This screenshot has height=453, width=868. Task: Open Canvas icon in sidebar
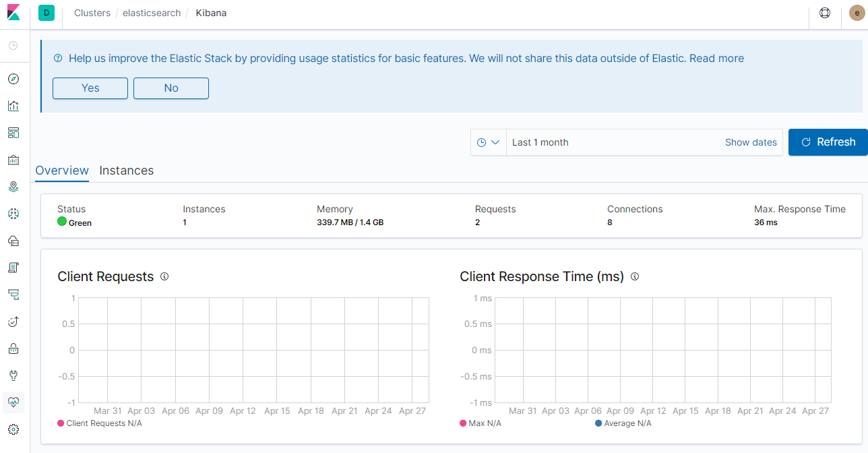[13, 160]
